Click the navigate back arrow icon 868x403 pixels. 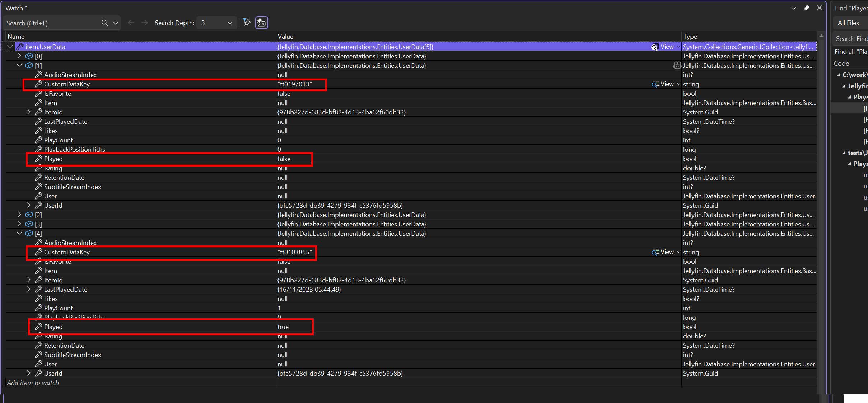point(131,23)
